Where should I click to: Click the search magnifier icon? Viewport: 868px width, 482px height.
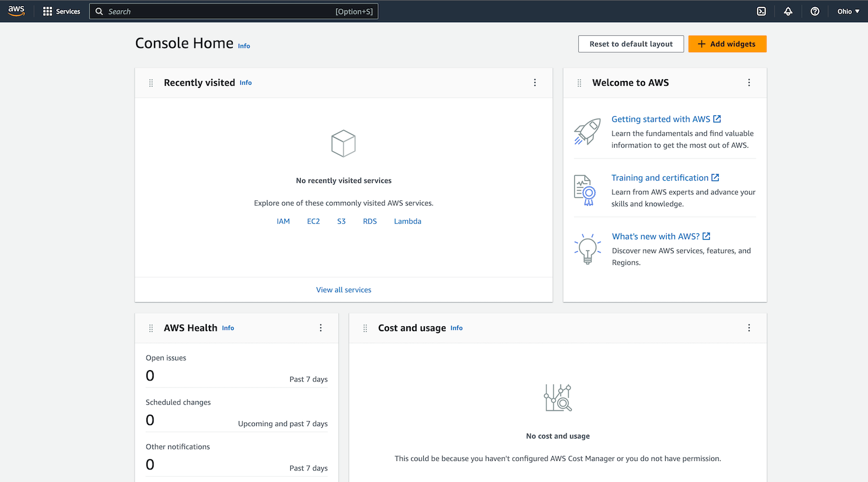click(99, 11)
